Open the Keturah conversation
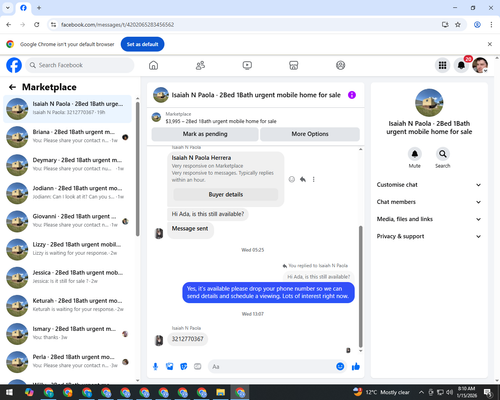The image size is (500, 400). pyautogui.click(x=67, y=306)
